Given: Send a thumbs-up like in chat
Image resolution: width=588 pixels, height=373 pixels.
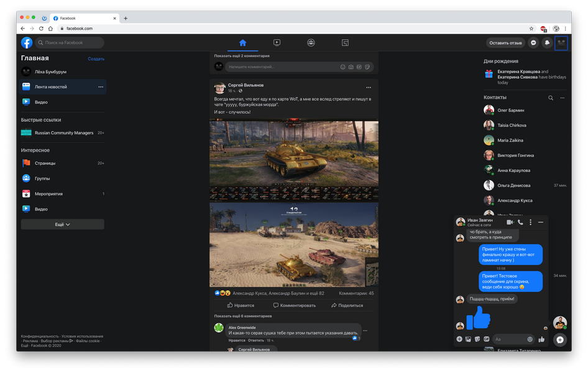Looking at the screenshot, I should click(541, 339).
